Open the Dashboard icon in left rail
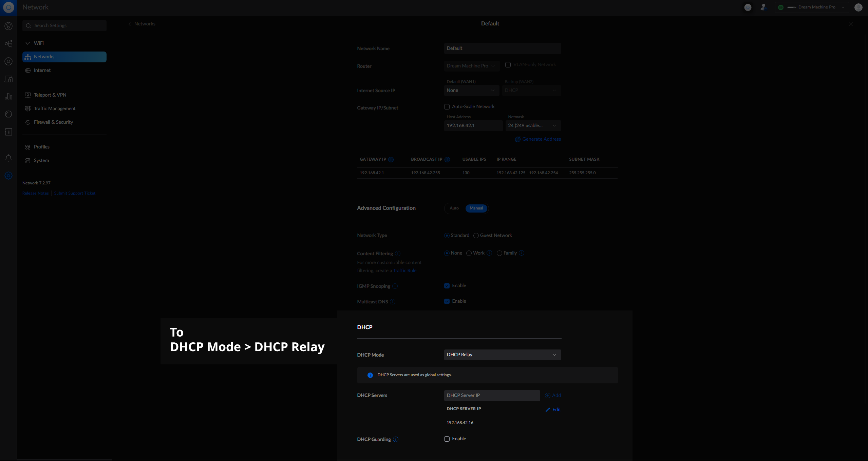 coord(8,26)
